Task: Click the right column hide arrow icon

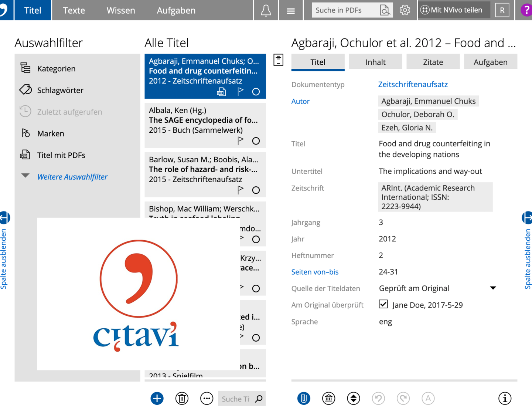Action: click(527, 218)
